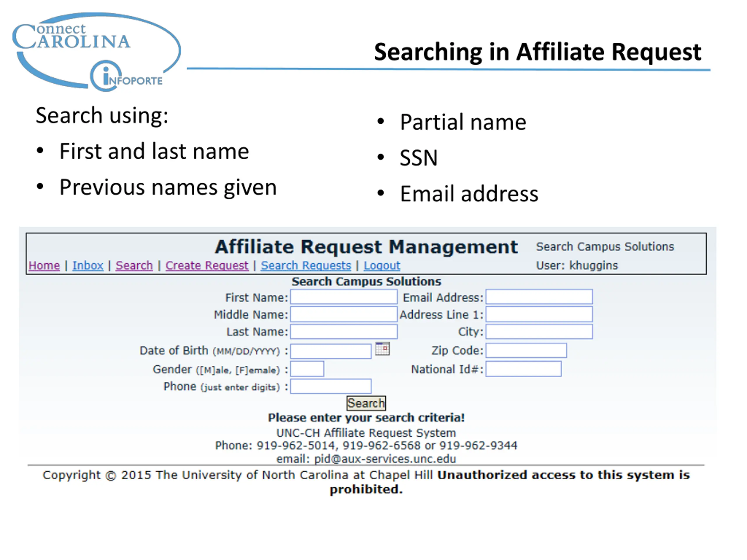
Task: Click the Date of Birth text field
Action: [331, 351]
